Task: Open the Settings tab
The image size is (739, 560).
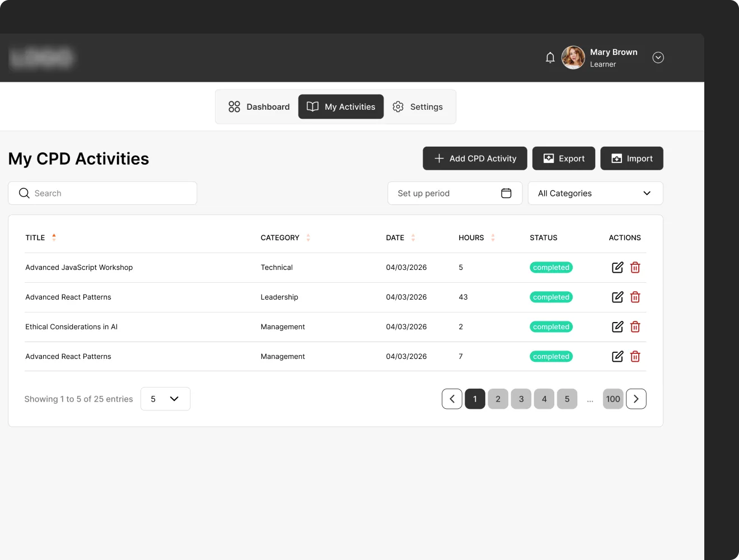Action: tap(418, 107)
